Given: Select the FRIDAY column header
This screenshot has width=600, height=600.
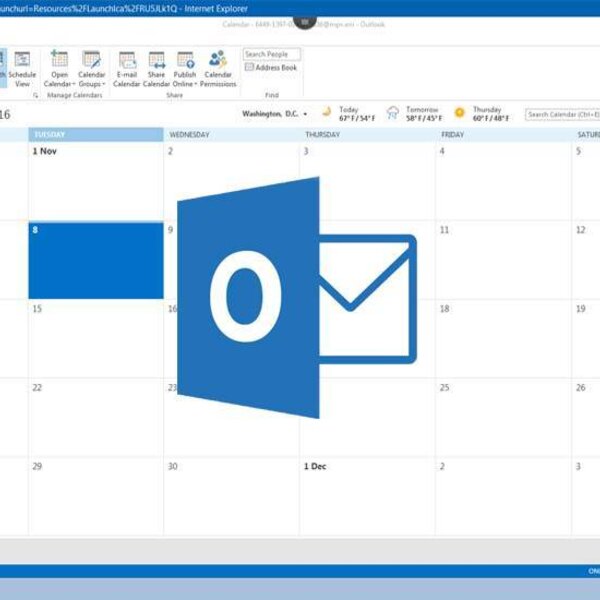Looking at the screenshot, I should (x=503, y=135).
